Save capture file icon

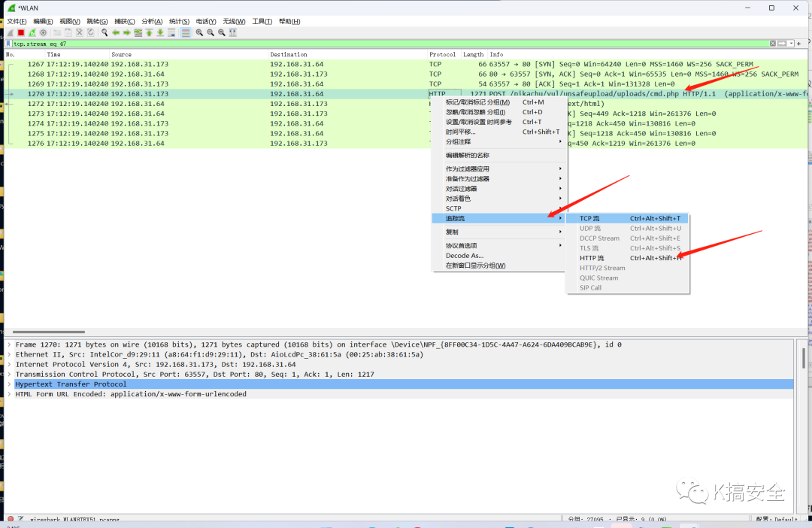(68, 32)
